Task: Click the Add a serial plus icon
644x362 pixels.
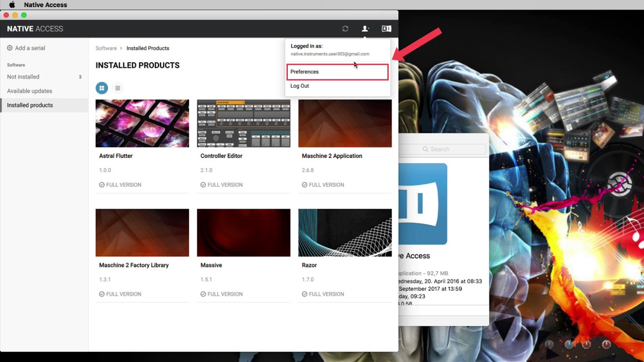Action: (10, 48)
